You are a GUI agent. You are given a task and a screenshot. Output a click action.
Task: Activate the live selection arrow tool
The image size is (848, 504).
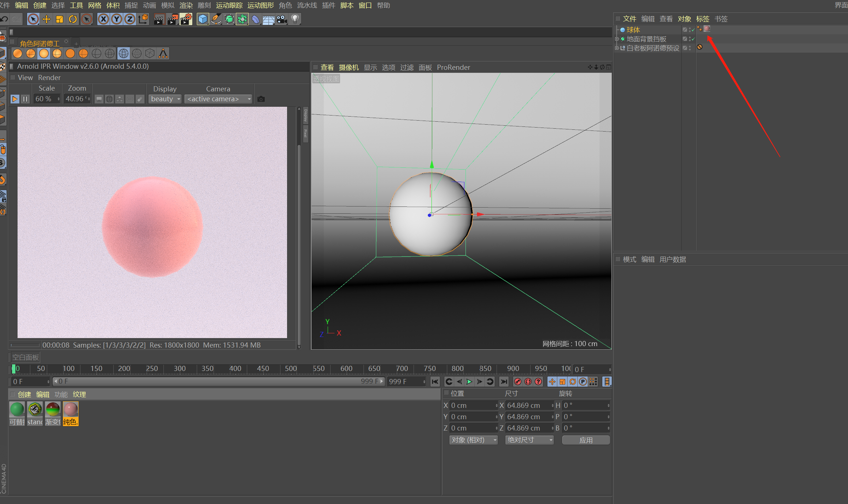(33, 19)
